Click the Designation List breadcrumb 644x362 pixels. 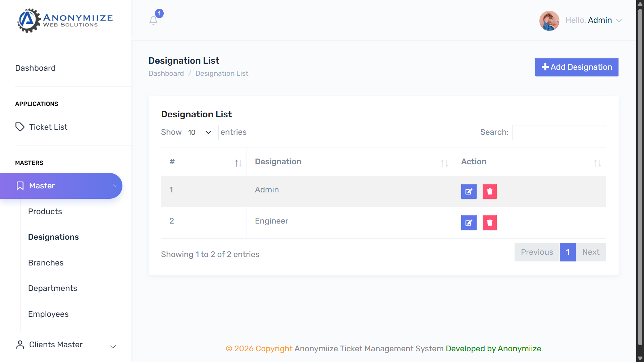222,73
